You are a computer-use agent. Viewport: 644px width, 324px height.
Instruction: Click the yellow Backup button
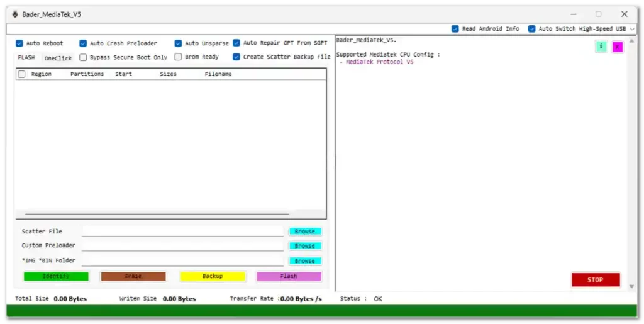coord(213,276)
